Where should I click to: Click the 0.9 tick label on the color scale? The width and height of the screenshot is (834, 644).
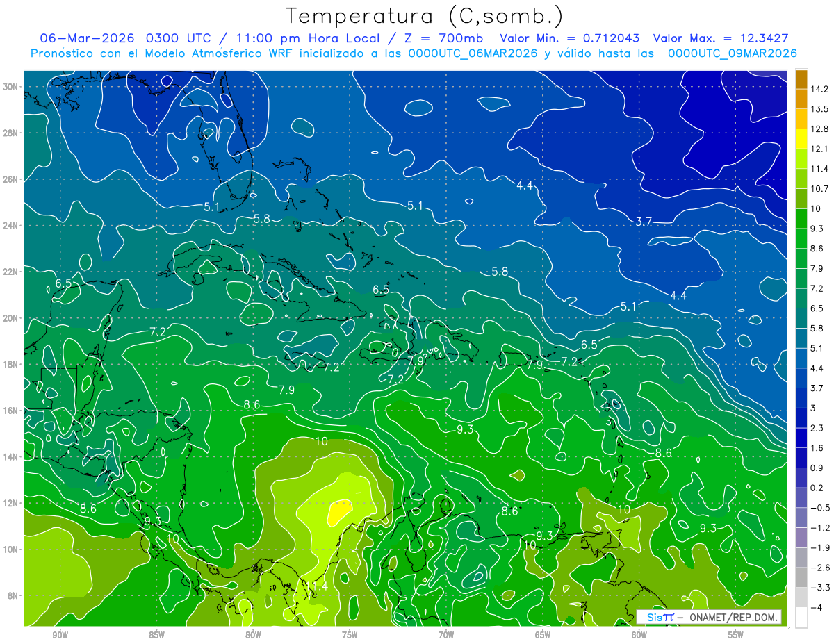pos(818,468)
